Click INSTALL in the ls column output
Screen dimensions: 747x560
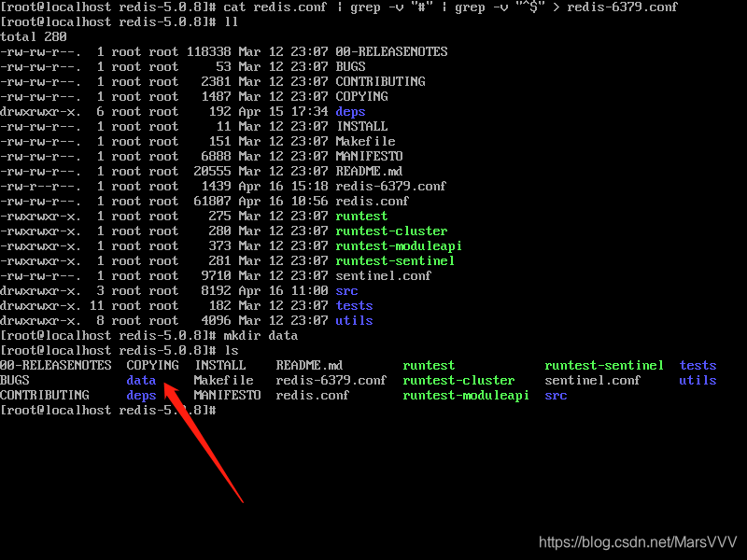coord(220,365)
